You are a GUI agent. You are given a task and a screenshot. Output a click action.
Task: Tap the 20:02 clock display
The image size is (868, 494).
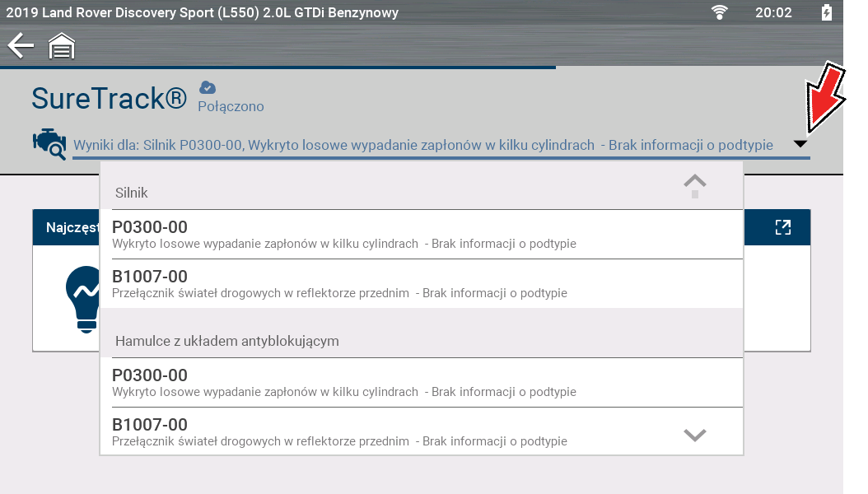772,12
